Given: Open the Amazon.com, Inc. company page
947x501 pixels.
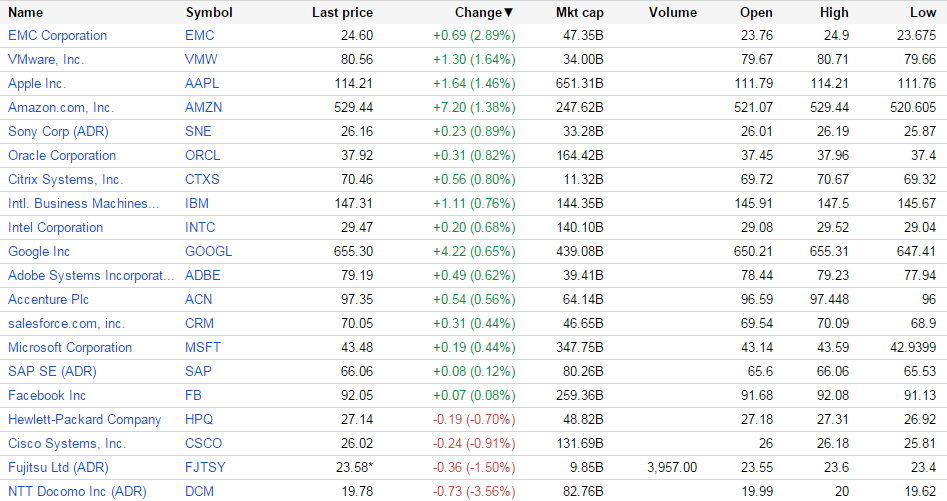Looking at the screenshot, I should 61,107.
